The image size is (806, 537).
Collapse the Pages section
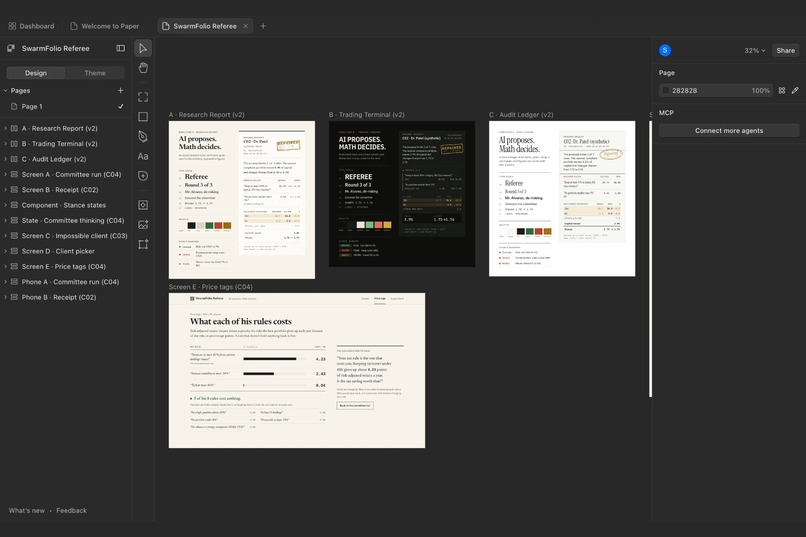[x=6, y=90]
